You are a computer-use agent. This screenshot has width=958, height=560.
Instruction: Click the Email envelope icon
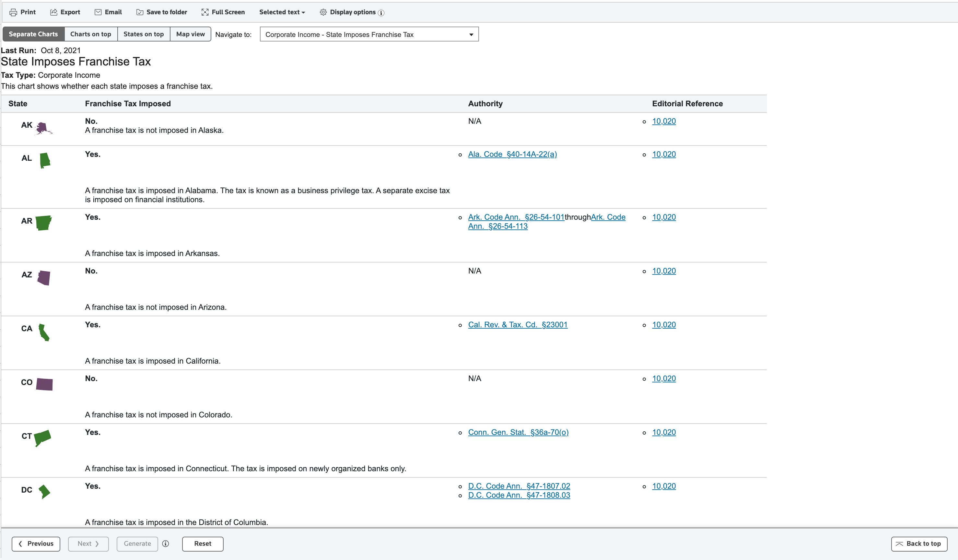click(x=98, y=12)
